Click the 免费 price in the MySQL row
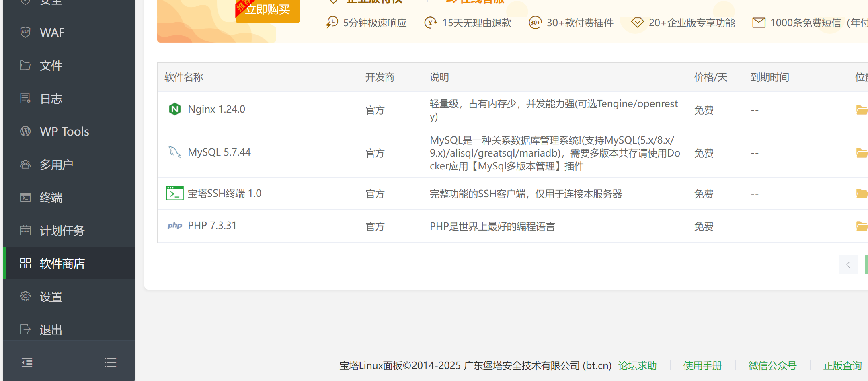The width and height of the screenshot is (868, 381). coord(704,153)
